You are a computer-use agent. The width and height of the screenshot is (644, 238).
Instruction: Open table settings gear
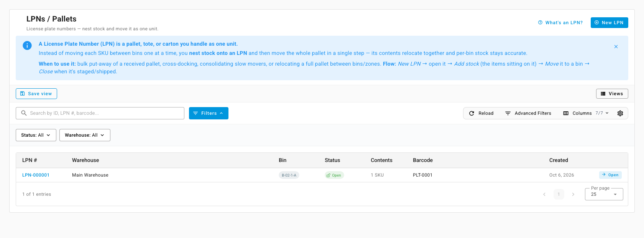(620, 113)
